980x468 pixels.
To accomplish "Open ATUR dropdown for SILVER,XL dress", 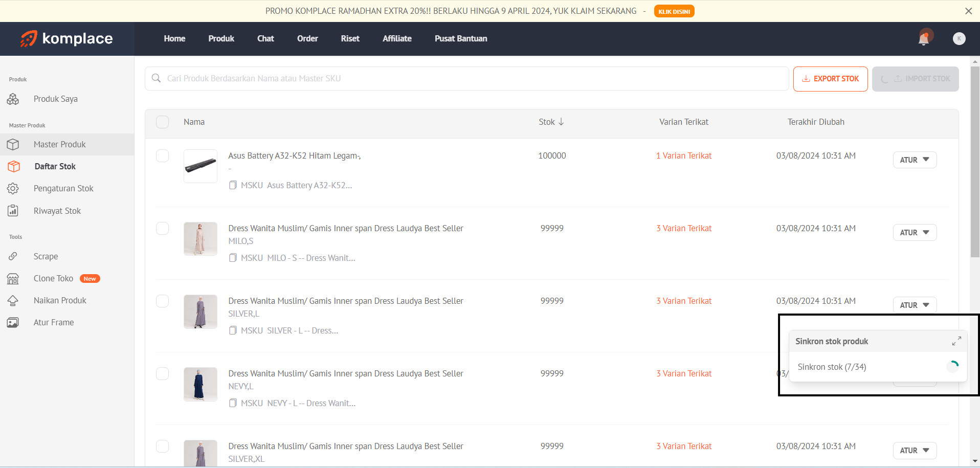I will (x=915, y=450).
